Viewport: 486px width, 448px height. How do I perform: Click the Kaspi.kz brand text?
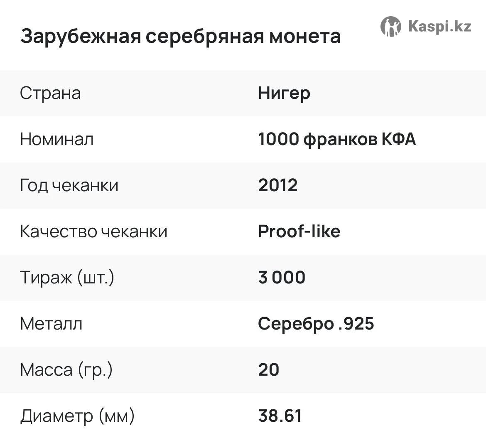(439, 26)
